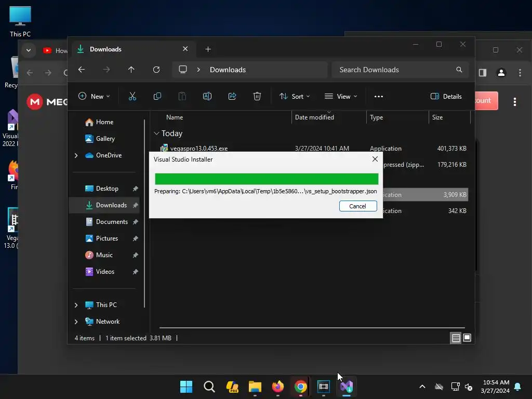Toggle the Details pane

[x=446, y=96]
